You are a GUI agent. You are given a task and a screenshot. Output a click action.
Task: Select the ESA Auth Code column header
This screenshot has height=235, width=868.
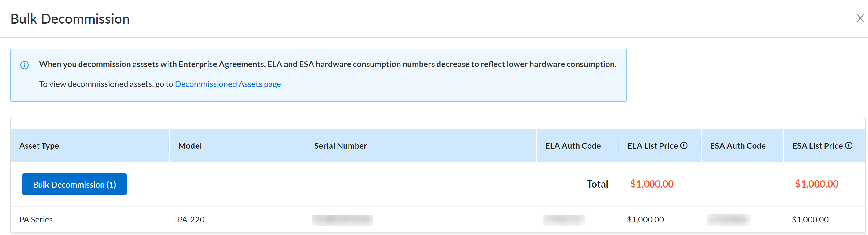coord(738,146)
